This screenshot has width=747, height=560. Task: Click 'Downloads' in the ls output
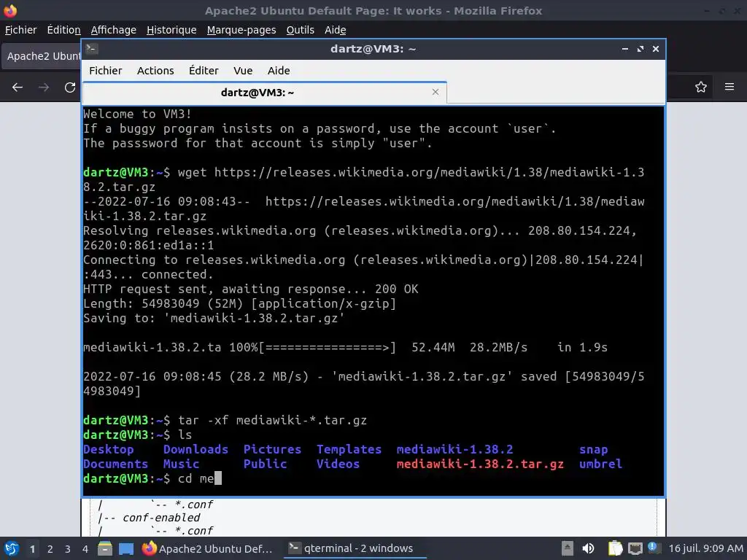coord(196,449)
